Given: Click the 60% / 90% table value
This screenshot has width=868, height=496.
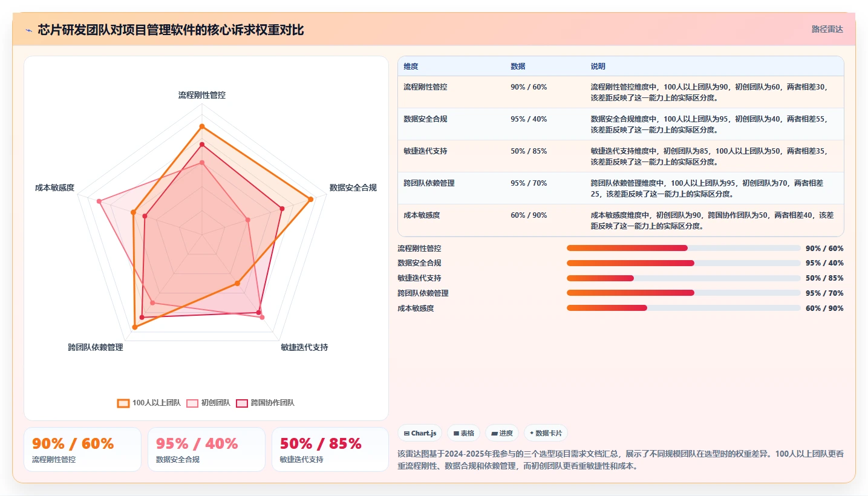Looking at the screenshot, I should click(529, 215).
